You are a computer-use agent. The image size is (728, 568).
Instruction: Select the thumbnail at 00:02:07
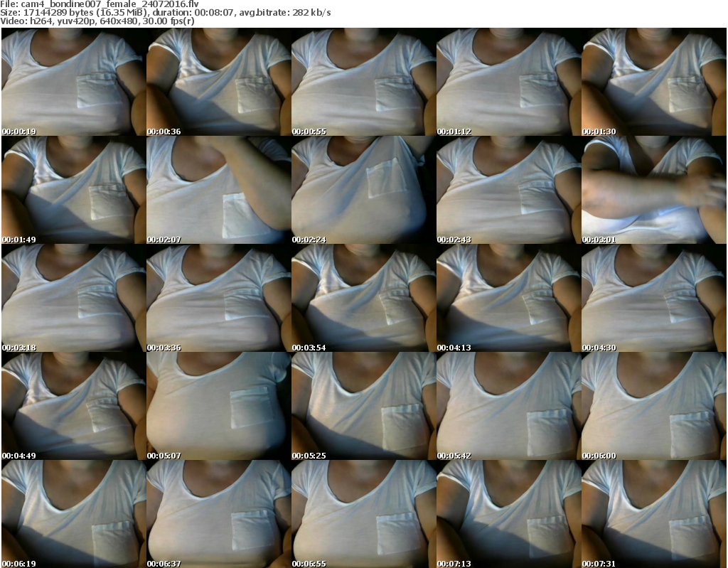[x=219, y=190]
